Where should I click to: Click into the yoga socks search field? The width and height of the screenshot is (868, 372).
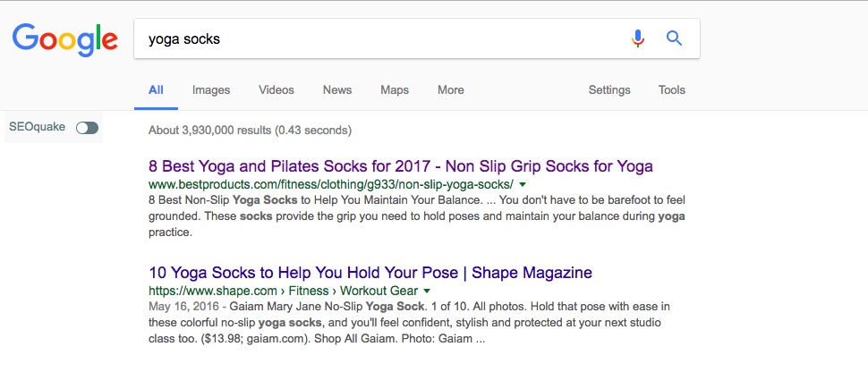(x=382, y=38)
